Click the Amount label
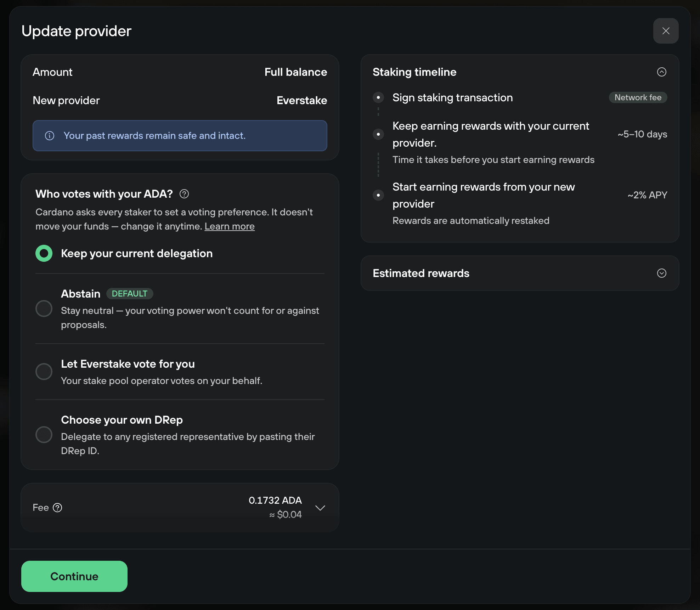700x610 pixels. [x=52, y=72]
